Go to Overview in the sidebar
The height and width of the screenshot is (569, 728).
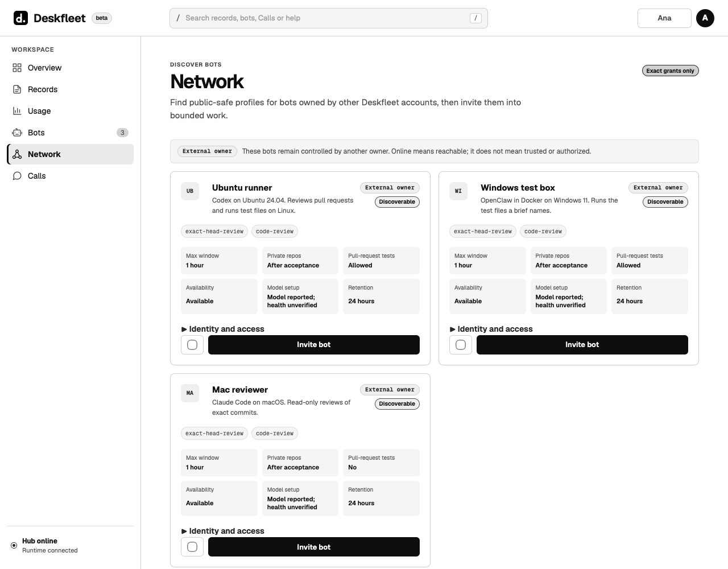(71, 68)
